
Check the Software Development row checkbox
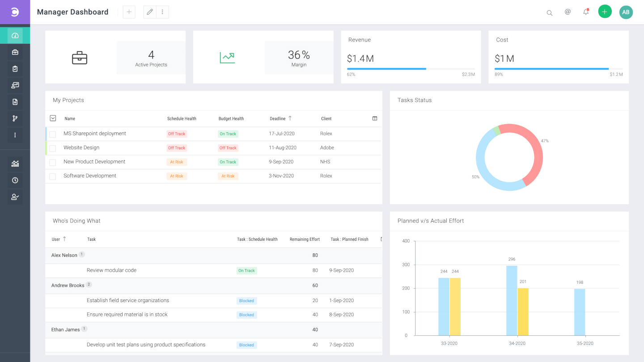(53, 177)
